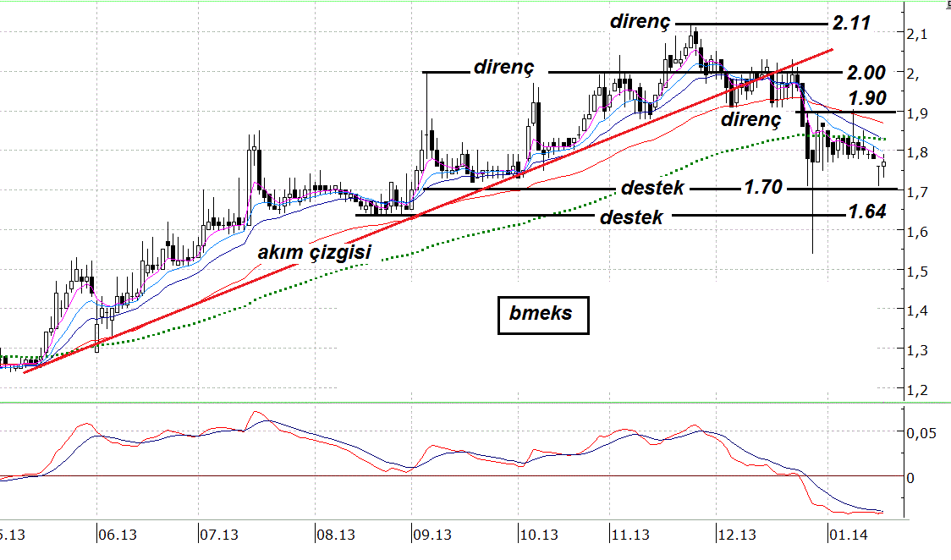Select the 1.70 support price label
951x560 pixels.
click(763, 187)
